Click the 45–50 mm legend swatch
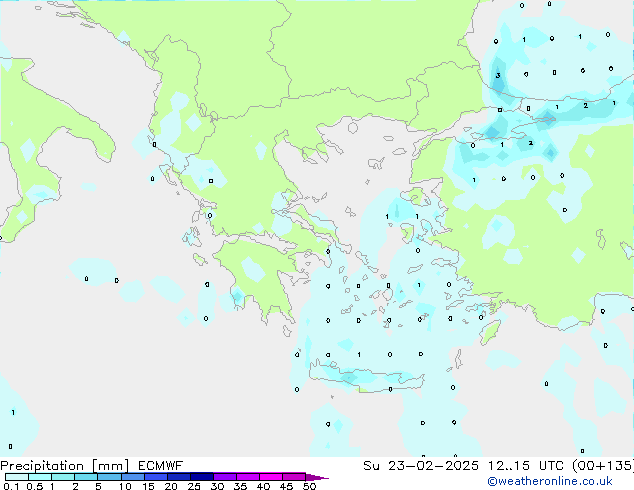The height and width of the screenshot is (490, 634). click(294, 477)
